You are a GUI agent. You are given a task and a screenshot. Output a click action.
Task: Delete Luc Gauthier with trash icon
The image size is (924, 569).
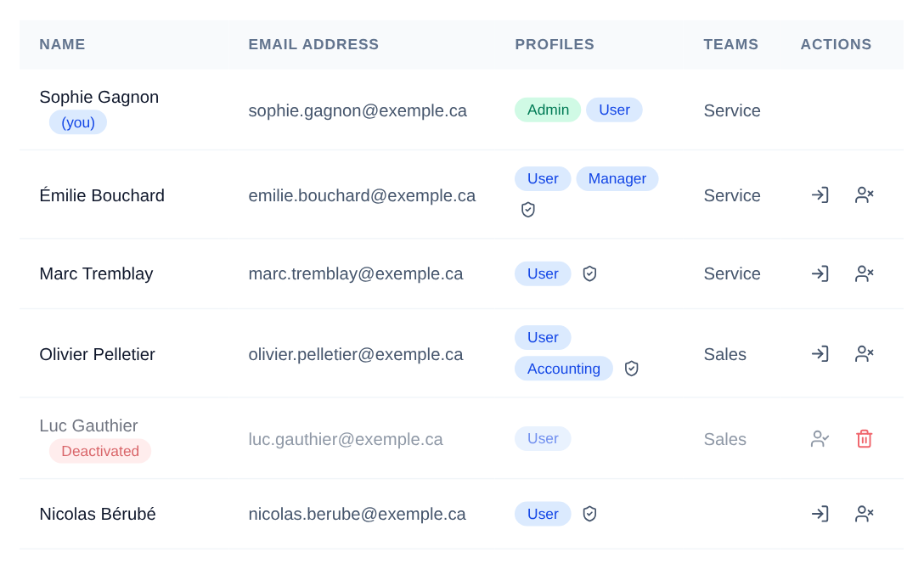pyautogui.click(x=864, y=439)
